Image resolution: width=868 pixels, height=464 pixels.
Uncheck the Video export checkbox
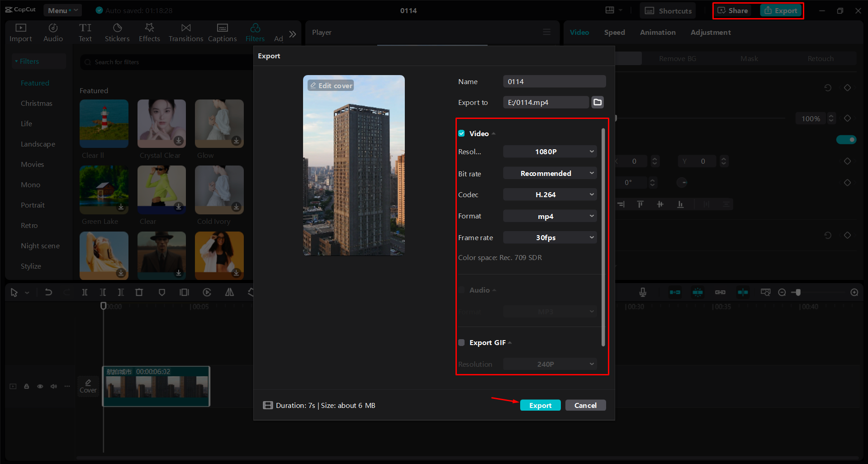pos(461,133)
